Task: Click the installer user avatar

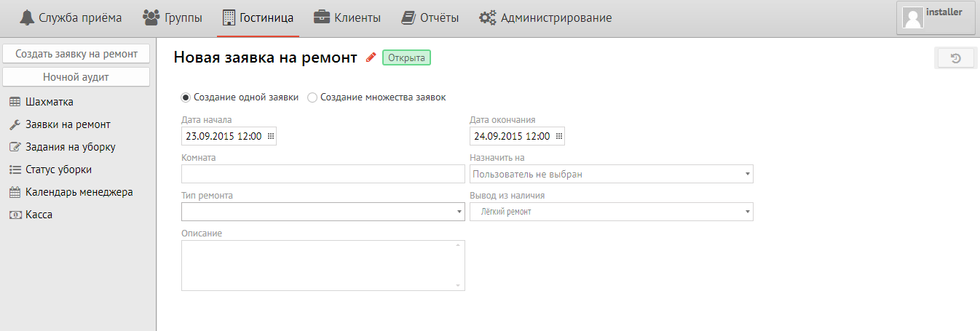Action: (913, 17)
